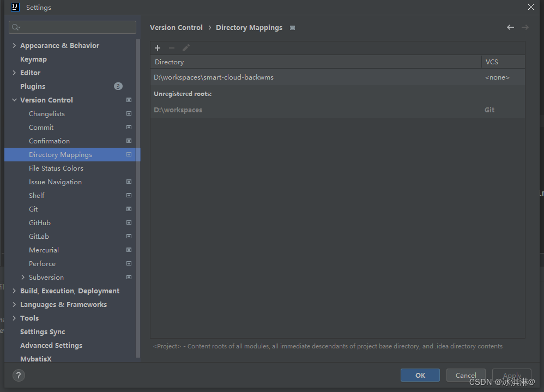The height and width of the screenshot is (392, 544).
Task: Navigate back with the left arrow
Action: (x=510, y=27)
